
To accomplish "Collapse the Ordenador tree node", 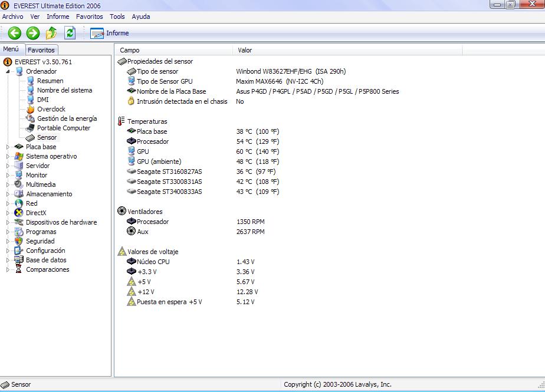I will tap(8, 71).
